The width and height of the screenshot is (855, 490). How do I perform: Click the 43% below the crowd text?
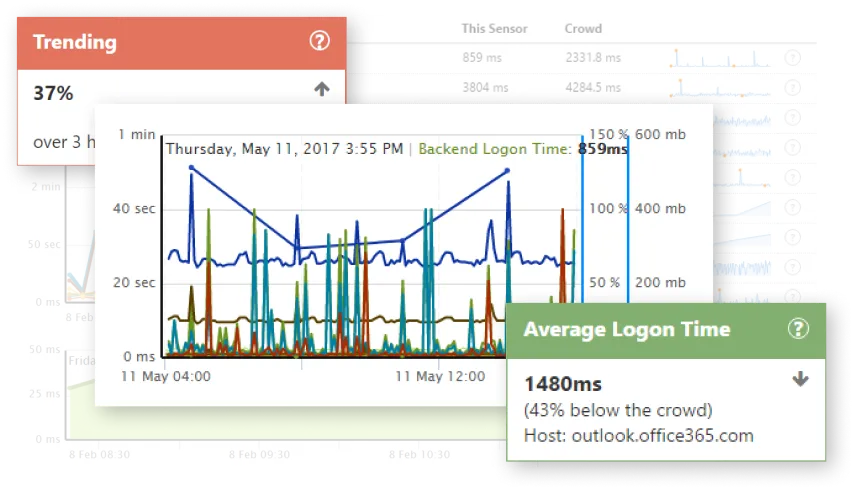618,410
